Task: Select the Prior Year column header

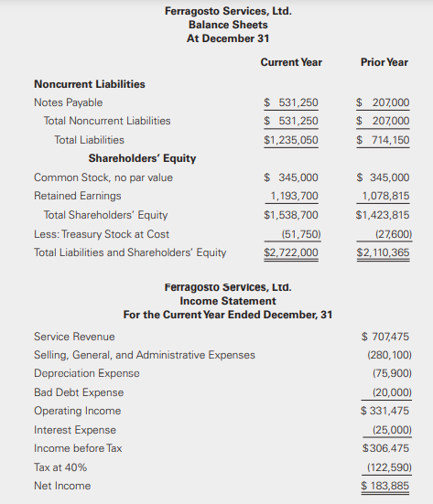Action: pyautogui.click(x=384, y=62)
